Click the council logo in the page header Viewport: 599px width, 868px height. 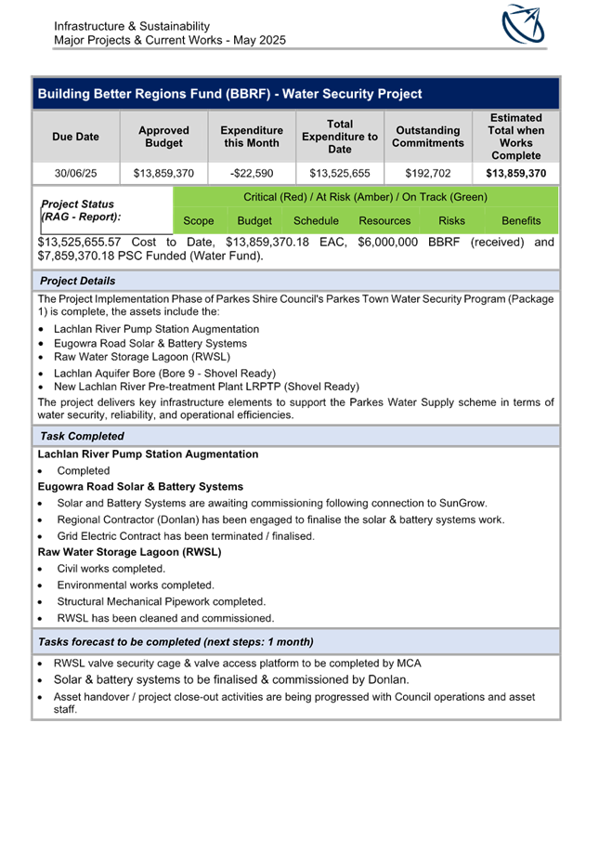523,24
